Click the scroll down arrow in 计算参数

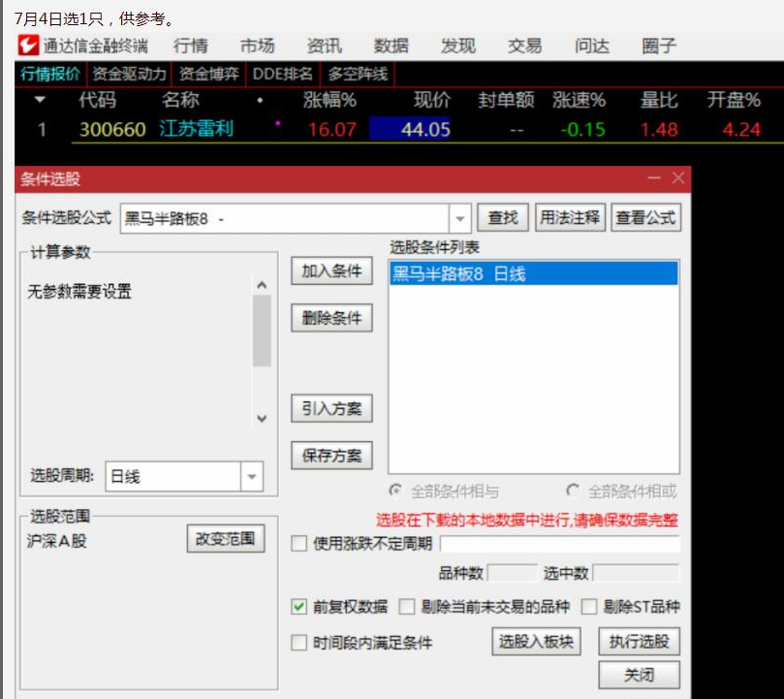coord(262,418)
